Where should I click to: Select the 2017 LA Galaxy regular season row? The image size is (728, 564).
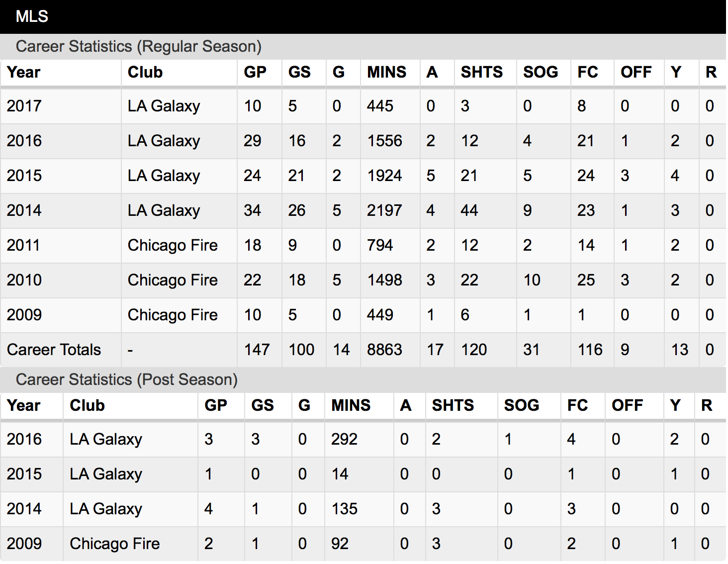click(363, 106)
